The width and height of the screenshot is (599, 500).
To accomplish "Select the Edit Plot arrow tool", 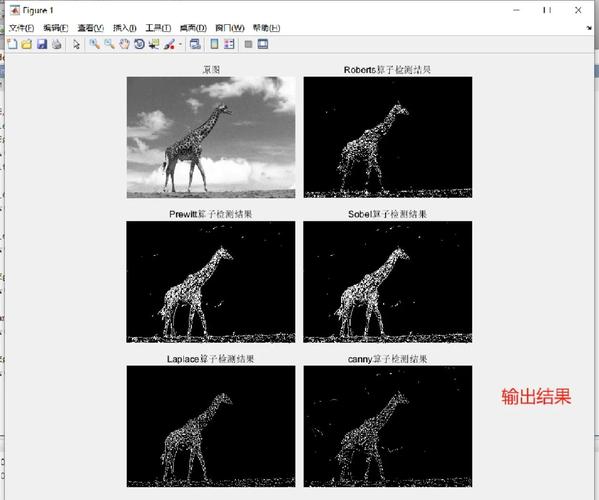I will (76, 44).
